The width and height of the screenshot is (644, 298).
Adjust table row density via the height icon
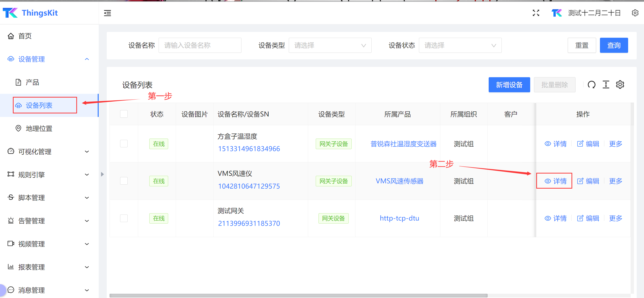606,84
